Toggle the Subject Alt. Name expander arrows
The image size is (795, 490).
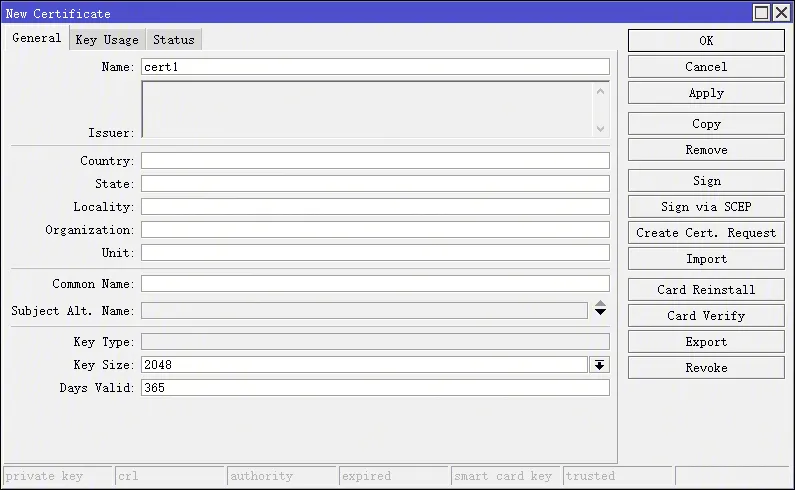click(600, 310)
